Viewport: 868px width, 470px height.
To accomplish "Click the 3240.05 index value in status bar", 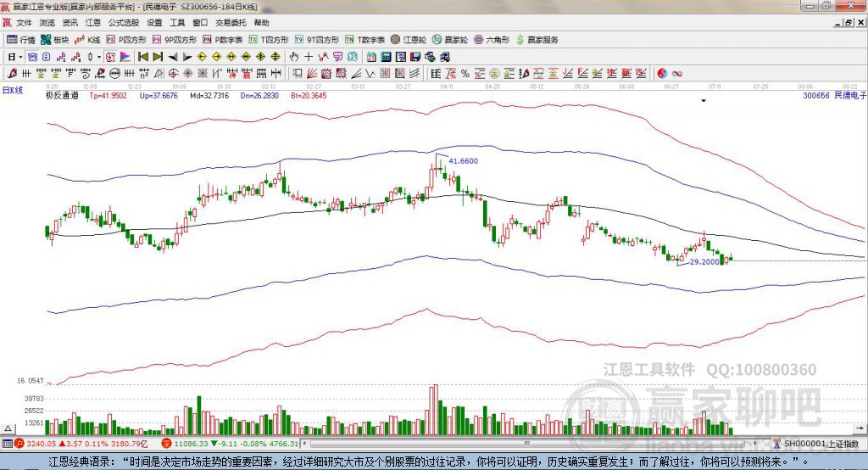I will point(41,444).
